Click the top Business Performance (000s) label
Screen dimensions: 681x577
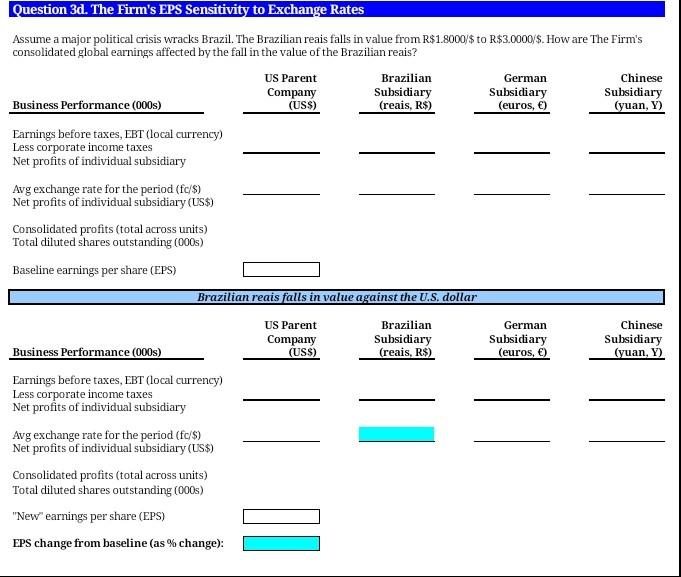click(x=87, y=105)
